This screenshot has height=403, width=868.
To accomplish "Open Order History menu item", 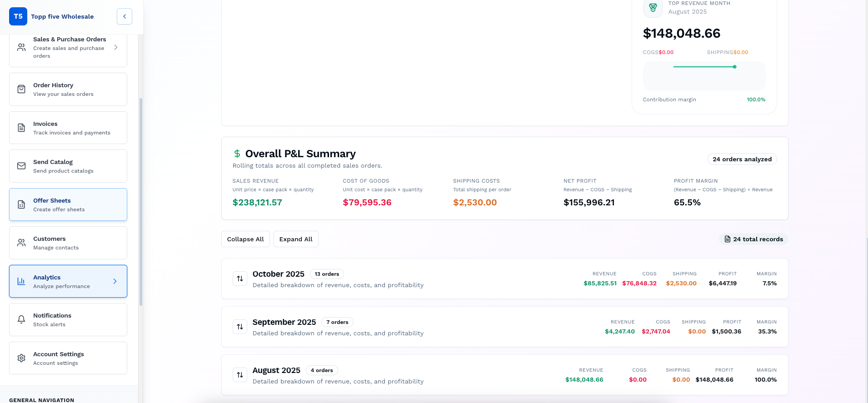I will tap(68, 90).
